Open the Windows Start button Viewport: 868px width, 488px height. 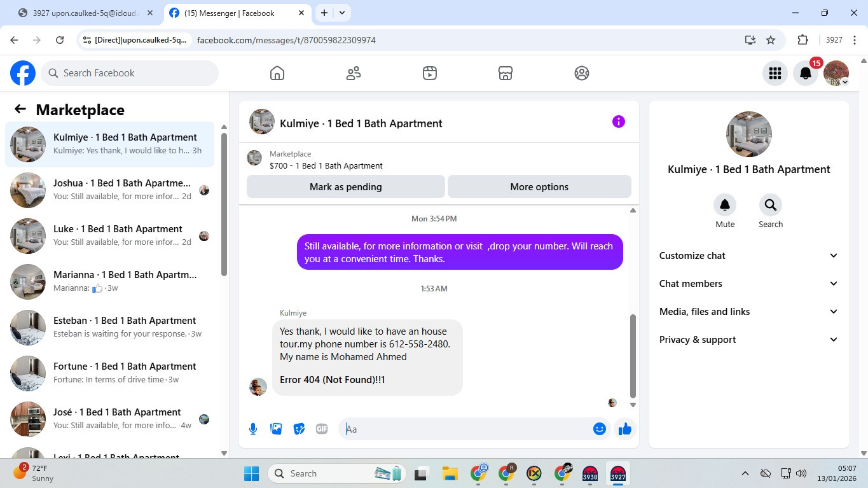(252, 473)
